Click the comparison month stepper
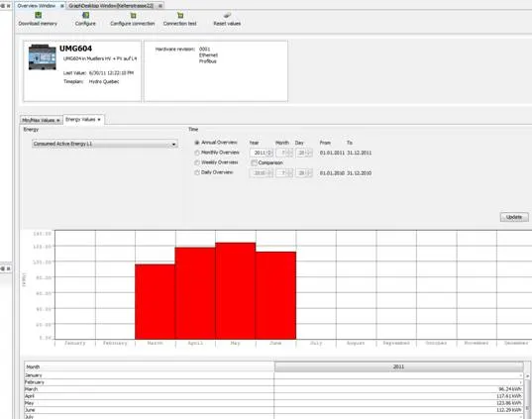The width and height of the screenshot is (532, 419). coord(284,173)
